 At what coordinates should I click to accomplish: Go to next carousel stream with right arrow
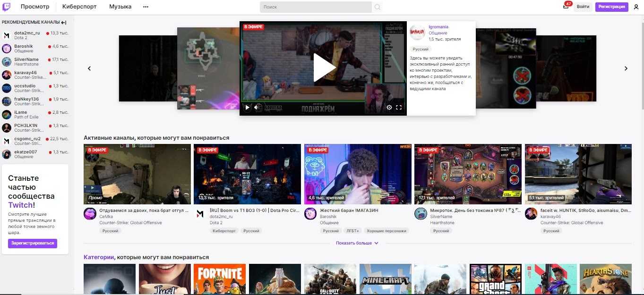[626, 68]
